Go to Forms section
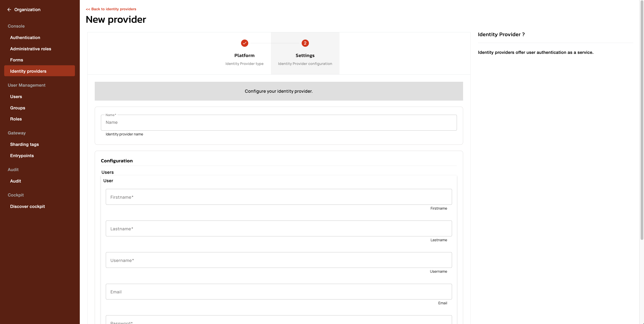The height and width of the screenshot is (324, 644). coord(16,60)
